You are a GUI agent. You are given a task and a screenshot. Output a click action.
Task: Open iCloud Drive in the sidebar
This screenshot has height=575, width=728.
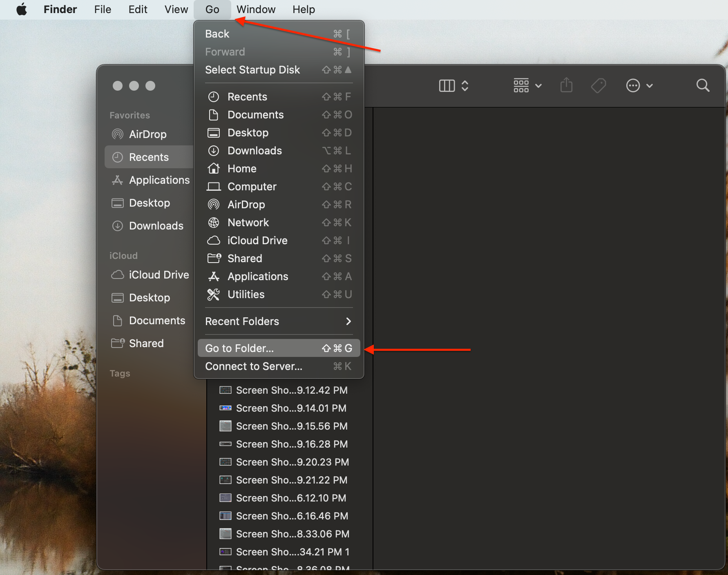149,275
